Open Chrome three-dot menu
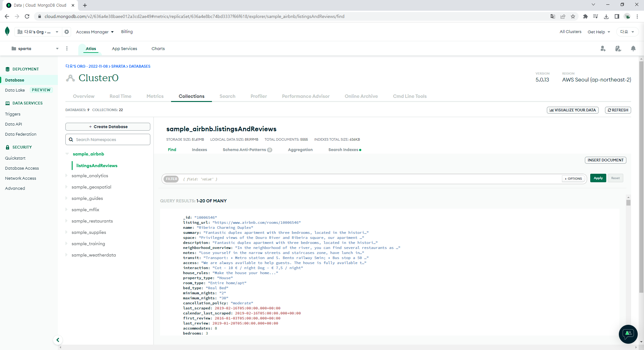 click(x=637, y=16)
